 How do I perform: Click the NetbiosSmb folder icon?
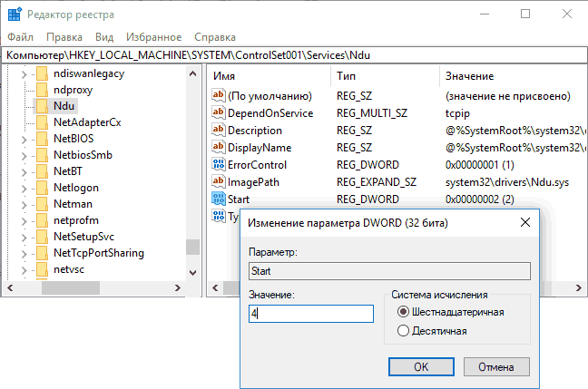(42, 155)
